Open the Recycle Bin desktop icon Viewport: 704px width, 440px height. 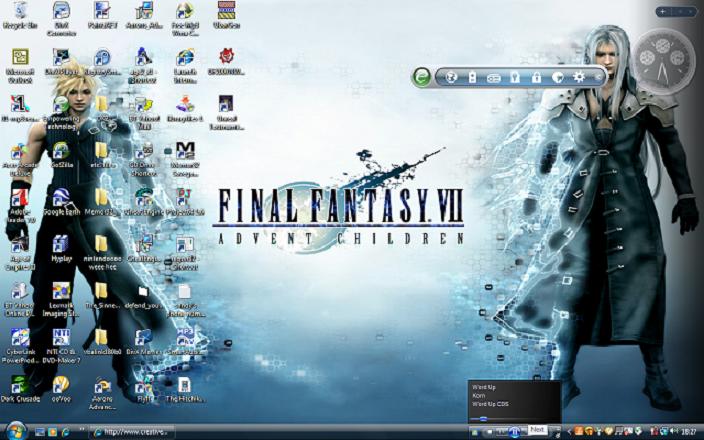coord(20,16)
